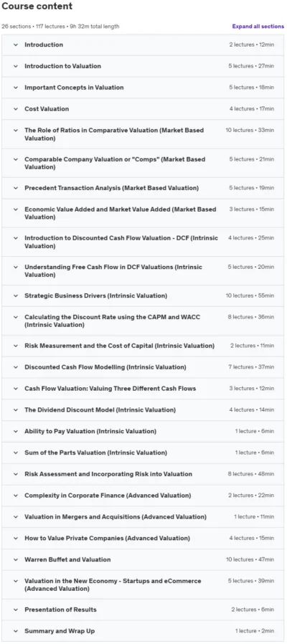The image size is (287, 644).
Task: Expand the Presentation of Results chevron
Action: pyautogui.click(x=16, y=610)
